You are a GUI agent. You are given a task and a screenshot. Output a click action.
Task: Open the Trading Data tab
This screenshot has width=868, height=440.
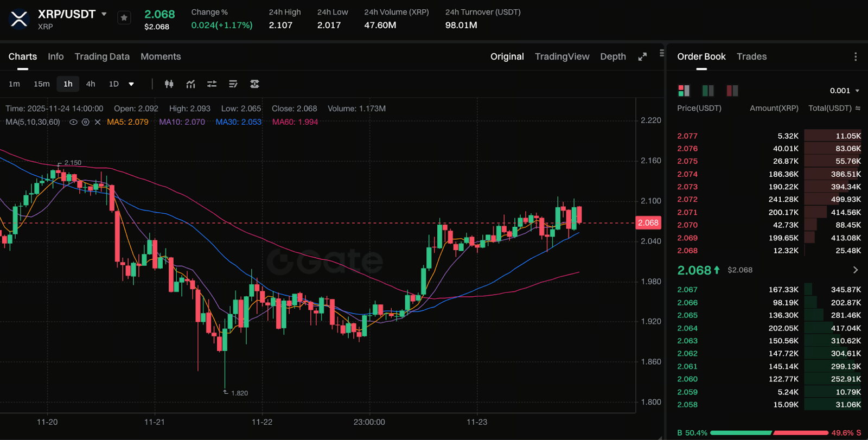(102, 56)
